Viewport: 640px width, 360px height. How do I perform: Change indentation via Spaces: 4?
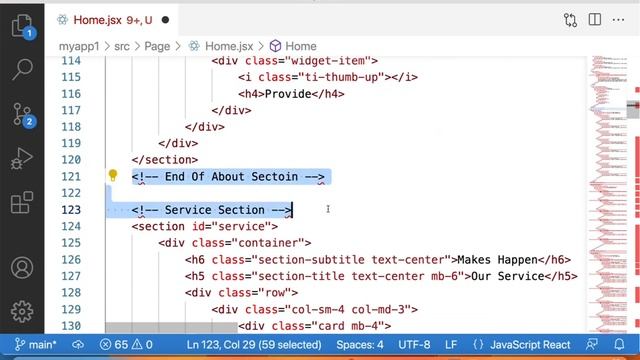click(360, 345)
